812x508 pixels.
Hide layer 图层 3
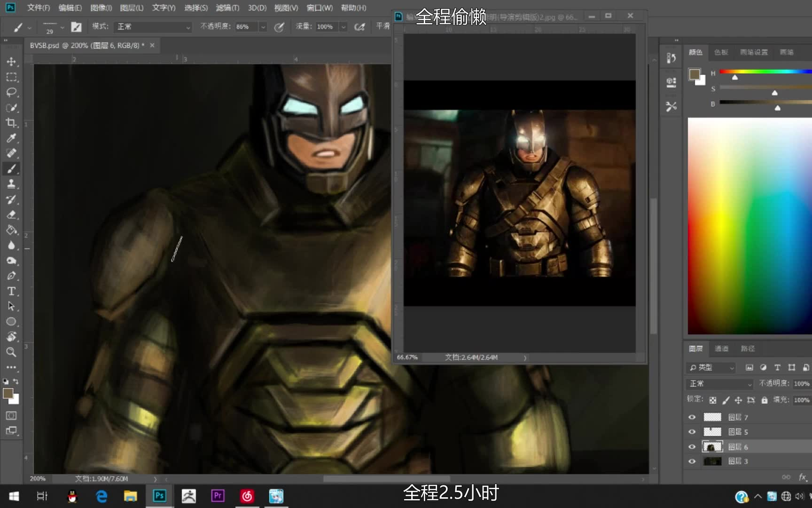(x=692, y=461)
